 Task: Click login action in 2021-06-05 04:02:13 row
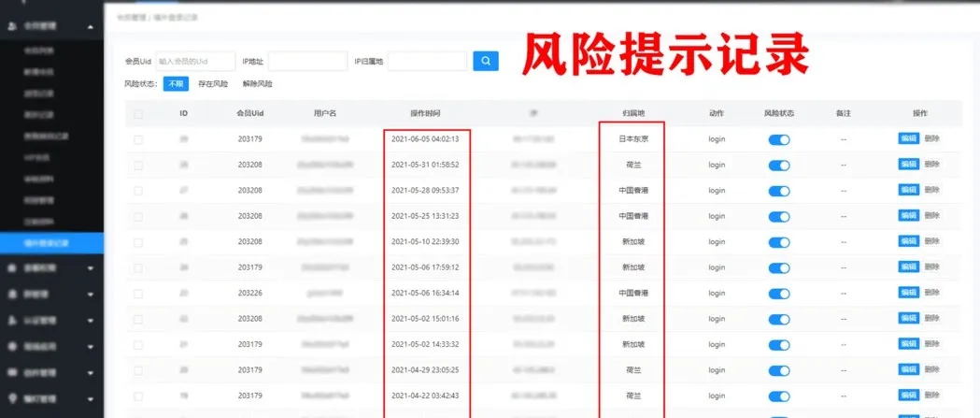(717, 139)
